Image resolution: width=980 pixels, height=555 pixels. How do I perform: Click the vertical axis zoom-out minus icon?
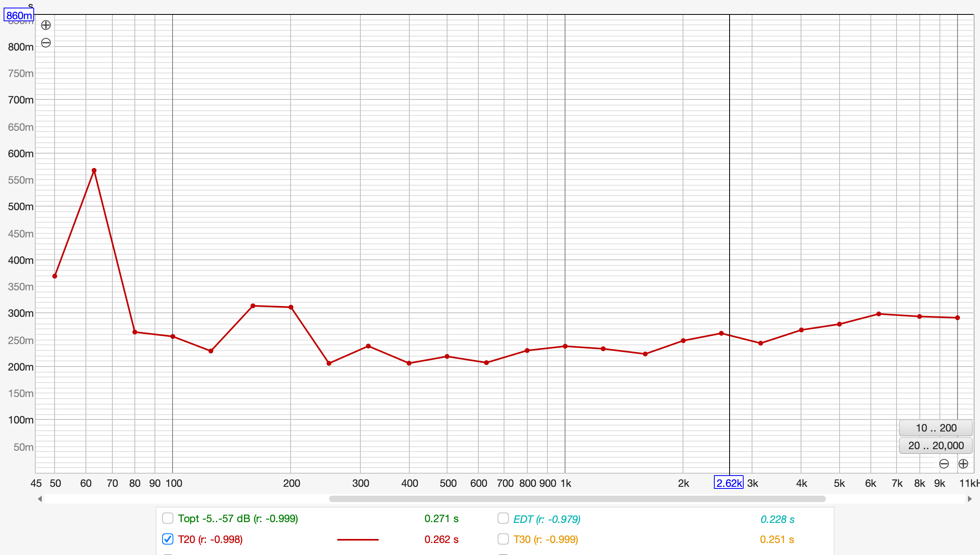pos(46,43)
